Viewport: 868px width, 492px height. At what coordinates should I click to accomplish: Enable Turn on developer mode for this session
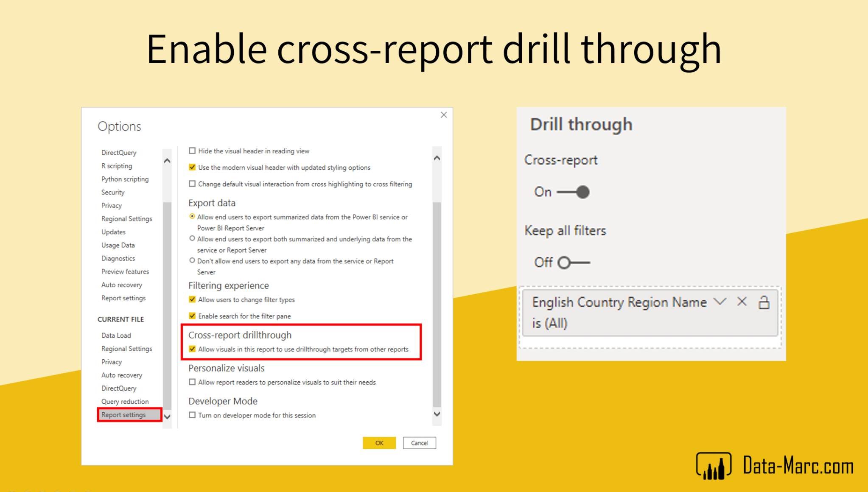pos(192,415)
